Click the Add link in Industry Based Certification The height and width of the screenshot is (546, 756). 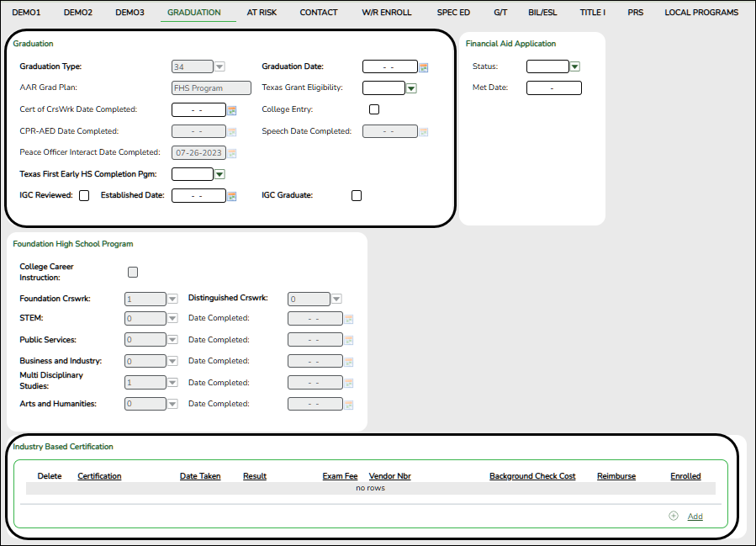pyautogui.click(x=695, y=516)
